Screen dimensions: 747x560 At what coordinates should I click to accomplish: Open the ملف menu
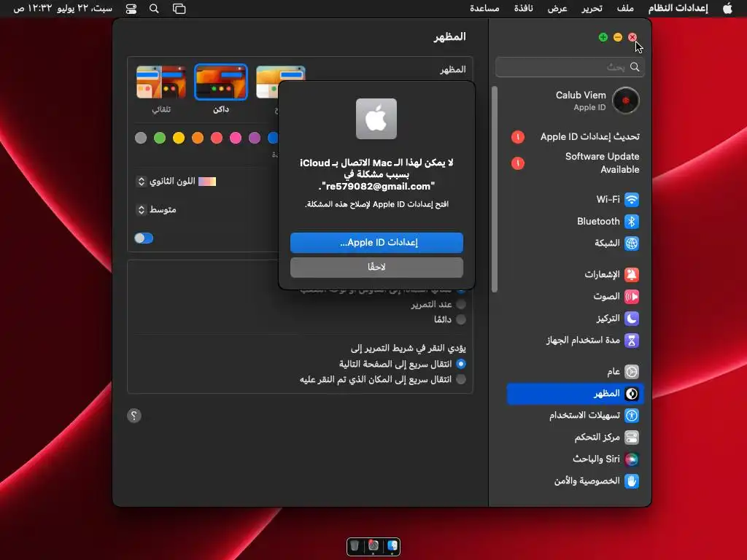[625, 9]
